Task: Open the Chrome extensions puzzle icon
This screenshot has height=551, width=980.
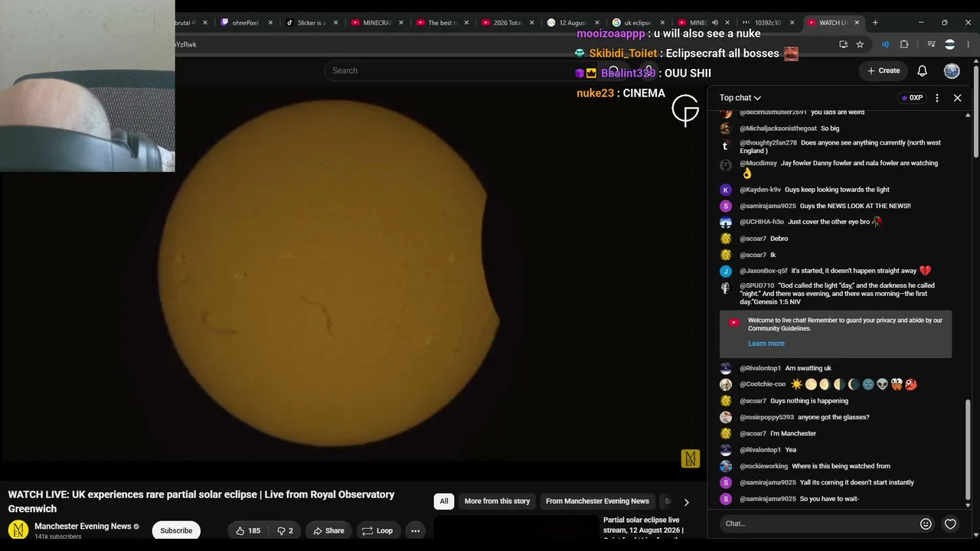Action: [904, 44]
